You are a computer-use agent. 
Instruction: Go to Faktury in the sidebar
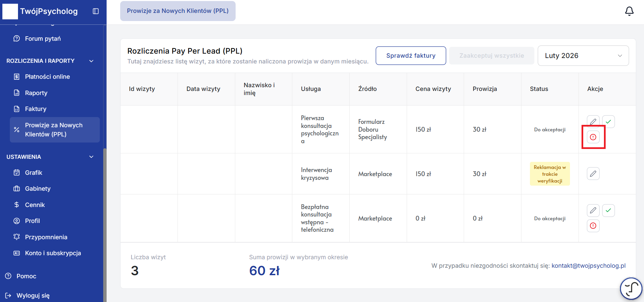pyautogui.click(x=36, y=109)
